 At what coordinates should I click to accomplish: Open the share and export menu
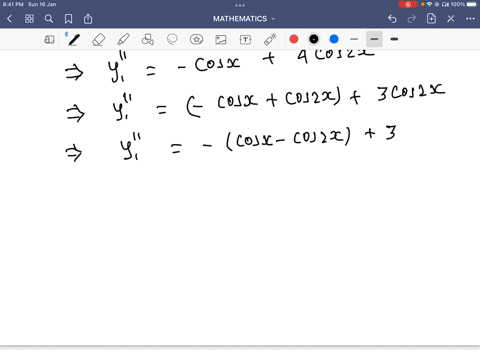[88, 19]
